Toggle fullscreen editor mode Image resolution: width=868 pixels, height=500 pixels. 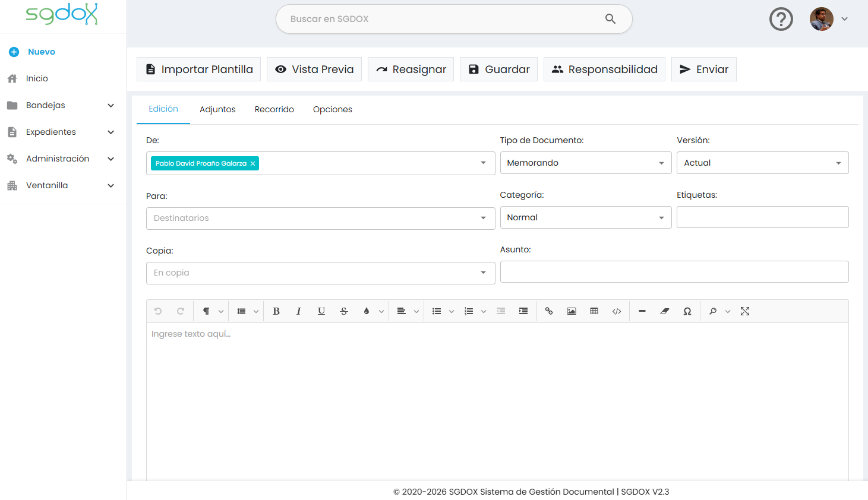pyautogui.click(x=745, y=311)
